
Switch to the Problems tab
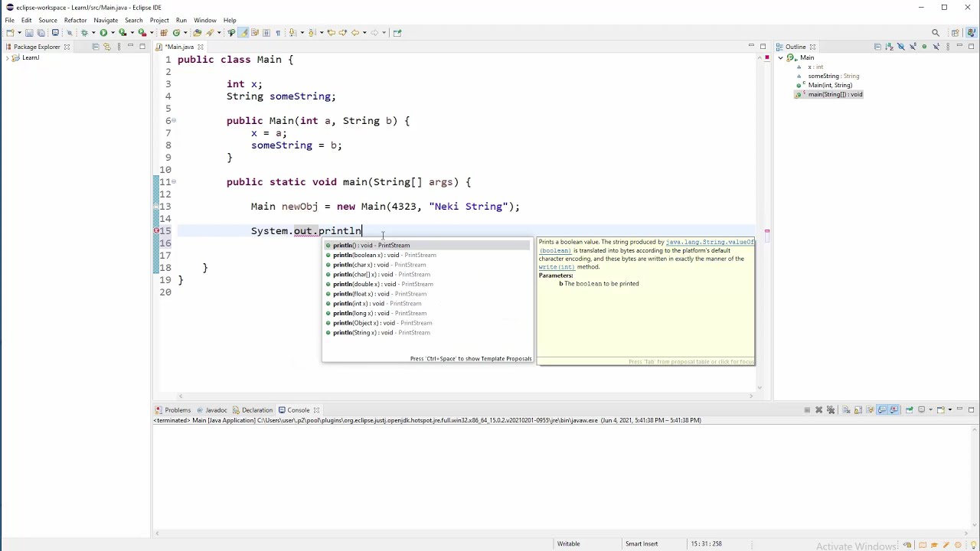[x=173, y=410]
